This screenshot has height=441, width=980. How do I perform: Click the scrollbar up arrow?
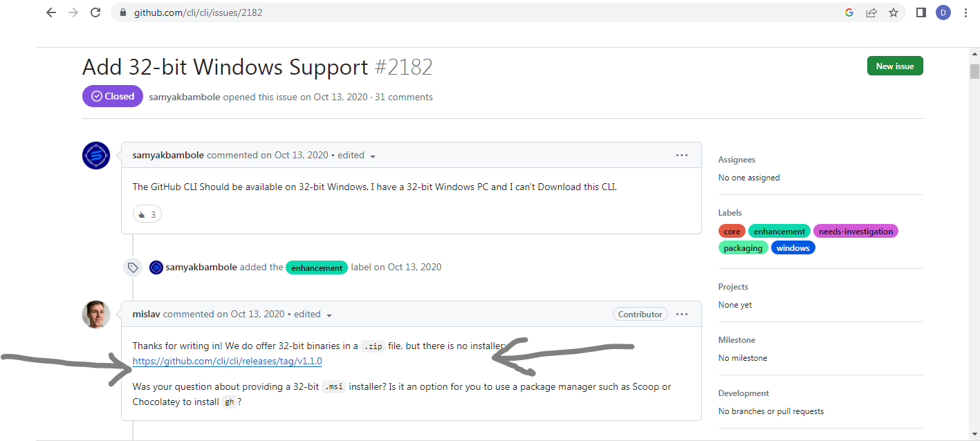pyautogui.click(x=974, y=55)
